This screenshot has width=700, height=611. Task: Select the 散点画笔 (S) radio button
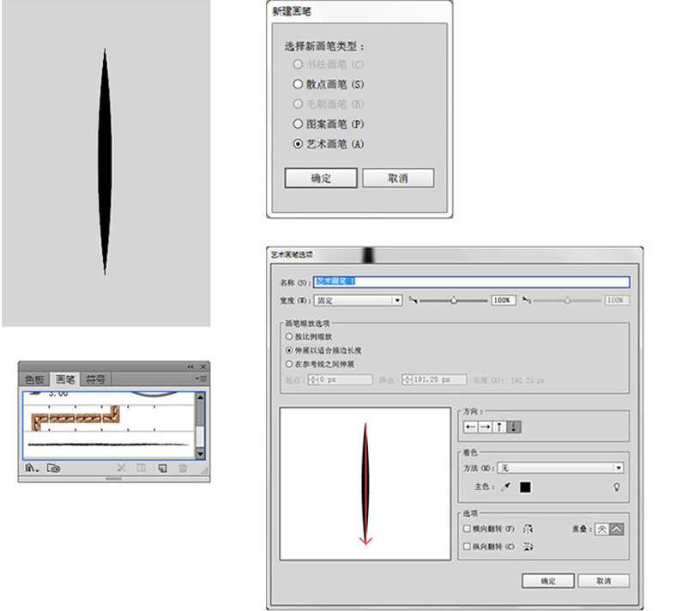tap(298, 84)
